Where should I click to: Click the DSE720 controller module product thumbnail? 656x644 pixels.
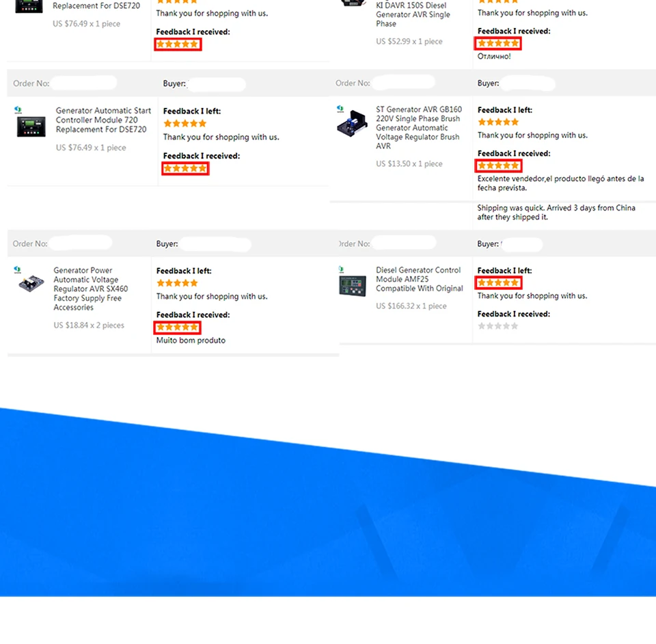pyautogui.click(x=31, y=126)
